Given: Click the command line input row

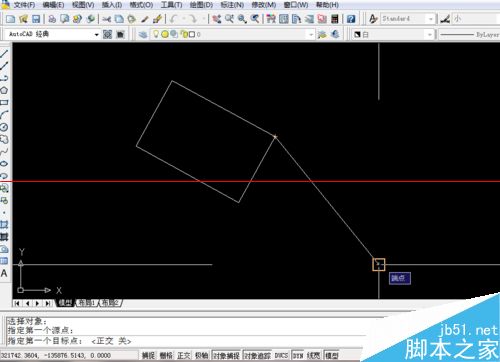Looking at the screenshot, I should [187, 341].
